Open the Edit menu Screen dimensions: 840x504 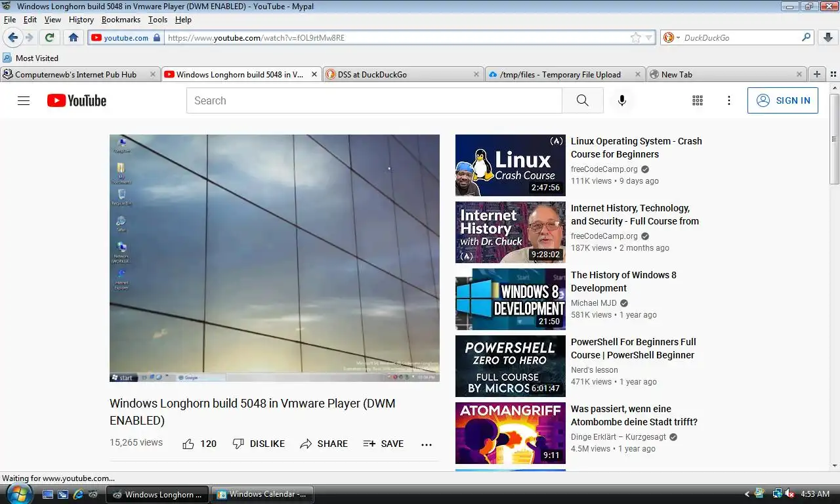pyautogui.click(x=30, y=20)
